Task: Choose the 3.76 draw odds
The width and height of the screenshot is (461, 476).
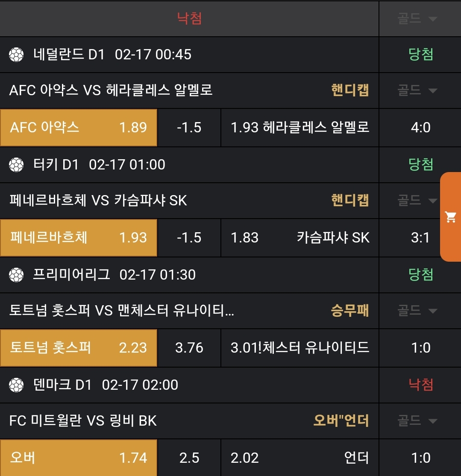Action: [x=189, y=348]
